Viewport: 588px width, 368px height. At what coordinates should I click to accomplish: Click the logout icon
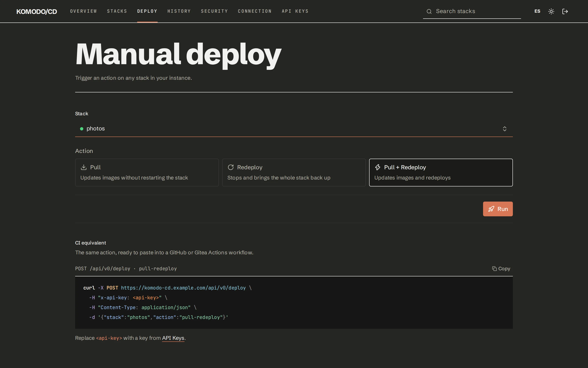click(565, 11)
